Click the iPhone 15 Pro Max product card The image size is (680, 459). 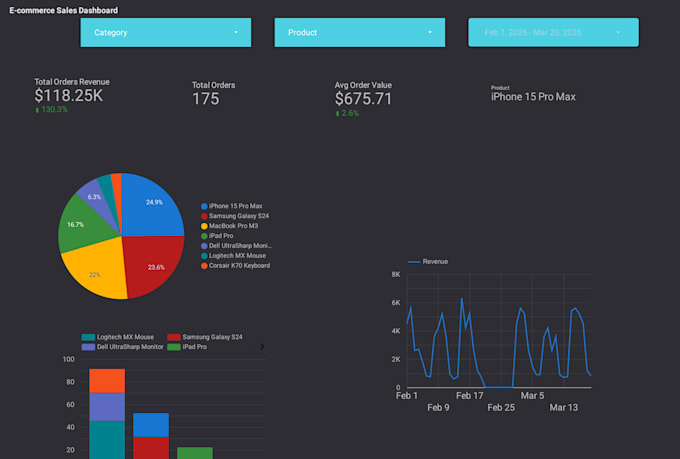click(533, 94)
